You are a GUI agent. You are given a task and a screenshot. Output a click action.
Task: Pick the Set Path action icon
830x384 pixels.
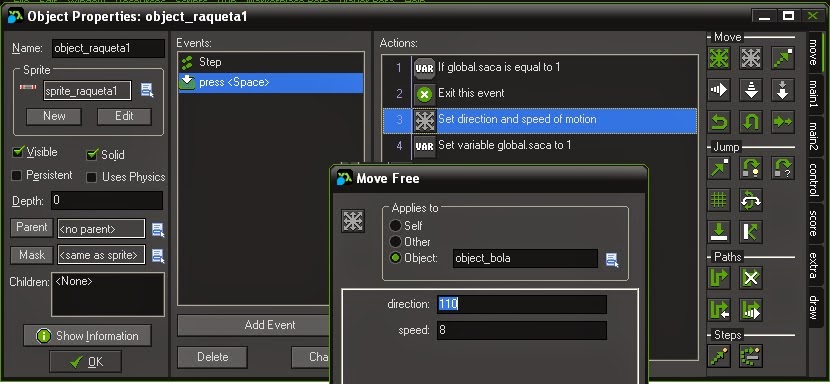(x=719, y=278)
